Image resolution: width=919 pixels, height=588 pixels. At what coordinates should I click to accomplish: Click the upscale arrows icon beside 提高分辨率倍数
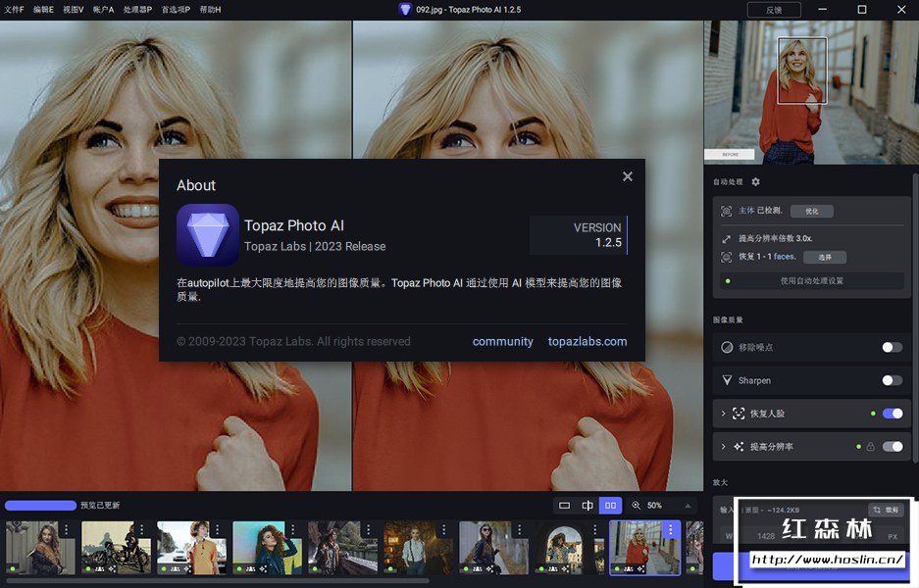[x=726, y=239]
